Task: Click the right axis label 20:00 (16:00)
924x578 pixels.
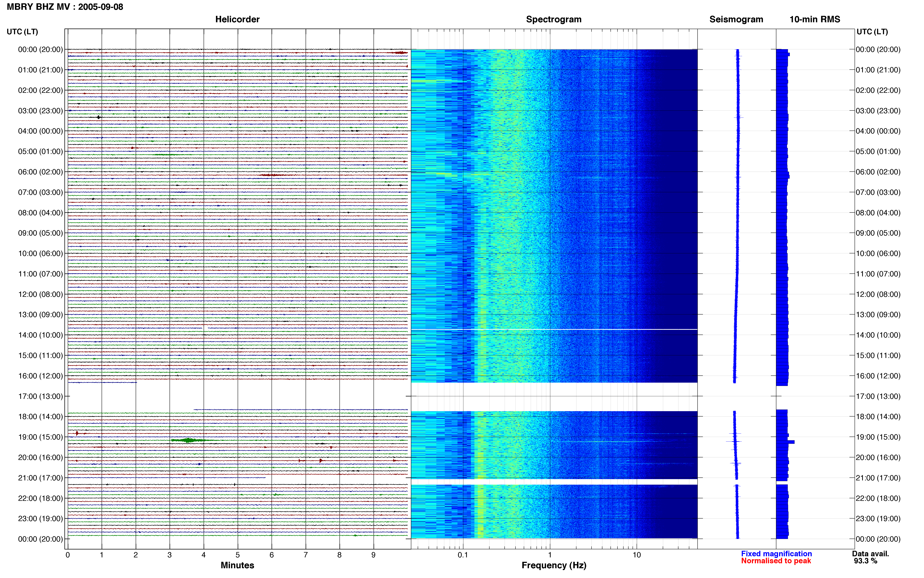Action: (x=878, y=458)
